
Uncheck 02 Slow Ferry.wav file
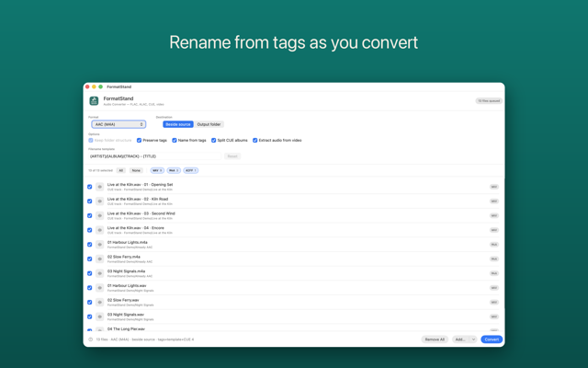pos(90,303)
